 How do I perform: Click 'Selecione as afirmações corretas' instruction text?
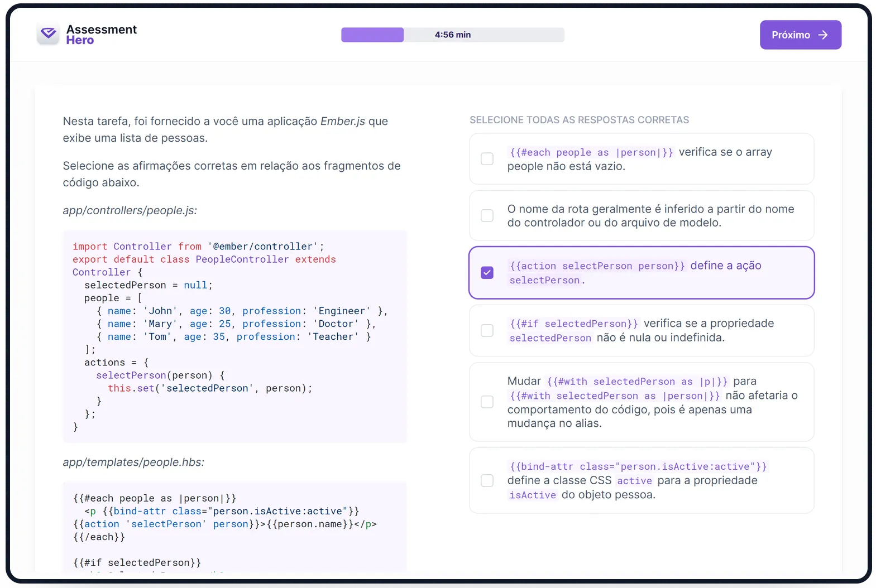[x=232, y=174]
